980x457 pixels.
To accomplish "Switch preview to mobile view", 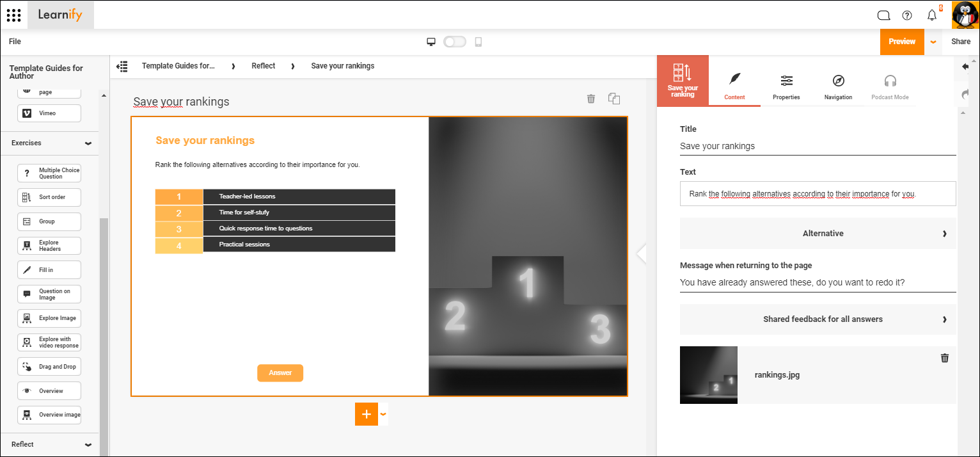I will 477,41.
